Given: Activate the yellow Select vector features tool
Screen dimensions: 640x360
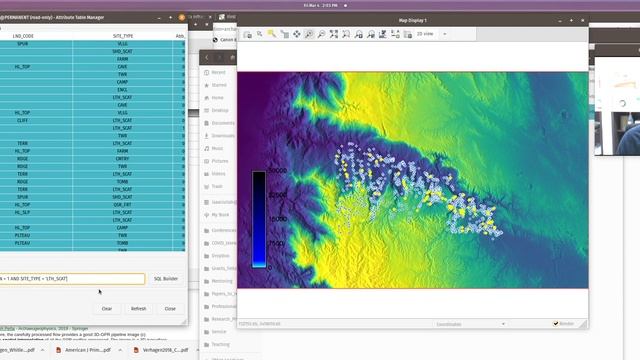Looking at the screenshot, I should point(272,34).
